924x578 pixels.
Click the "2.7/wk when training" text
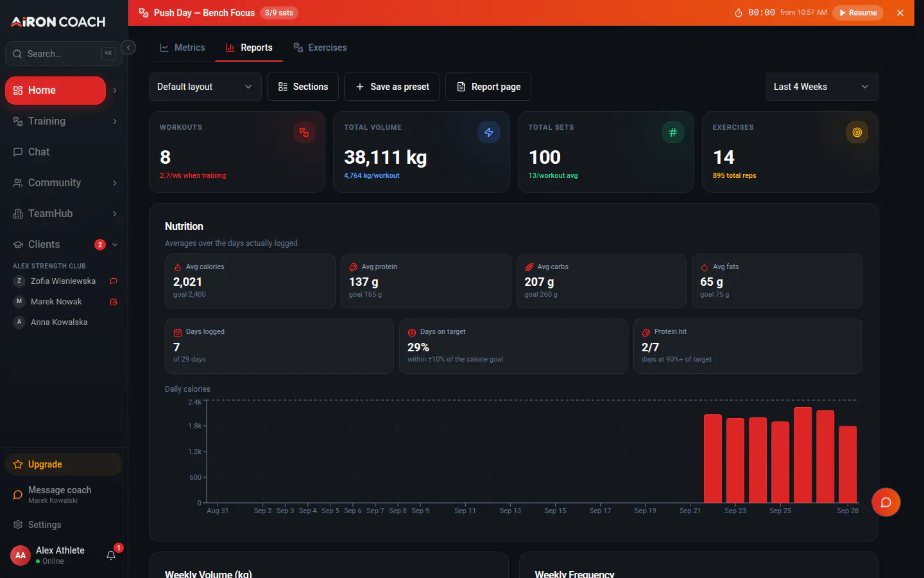pos(193,175)
